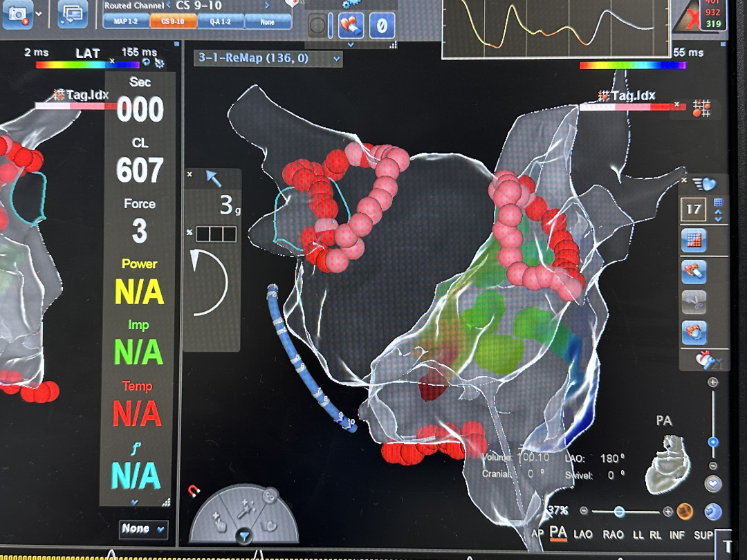747x560 pixels.
Task: Click the red magnet snap icon
Action: (x=194, y=491)
